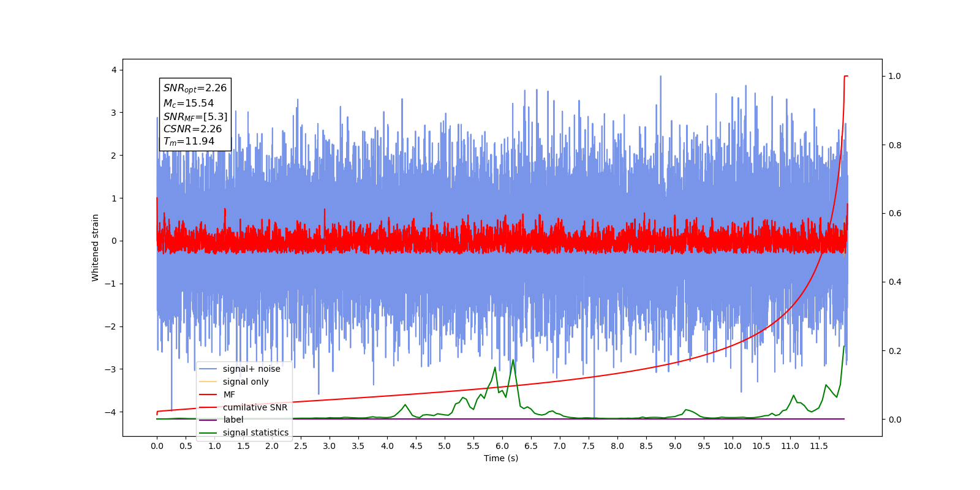Viewport: 980px width, 490px height.
Task: Click the 7.5 tick on the time axis
Action: [589, 446]
